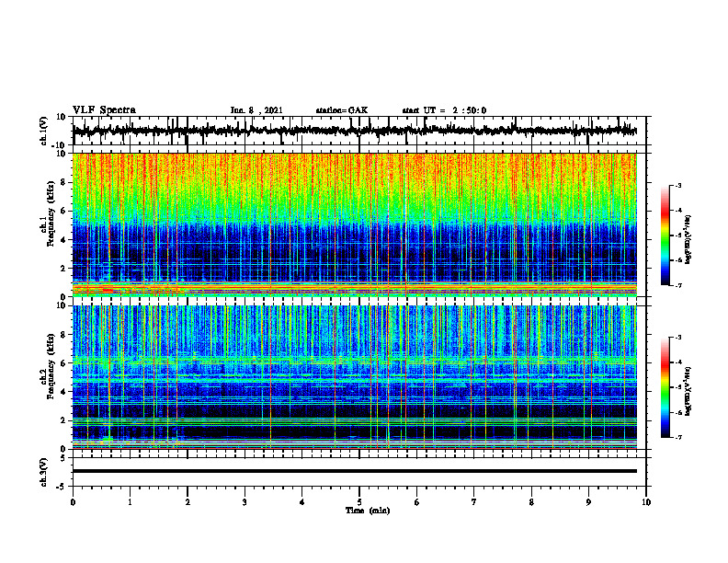Click the ch.2 spectrogram colorbar
The height and width of the screenshot is (563, 728).
click(x=665, y=387)
